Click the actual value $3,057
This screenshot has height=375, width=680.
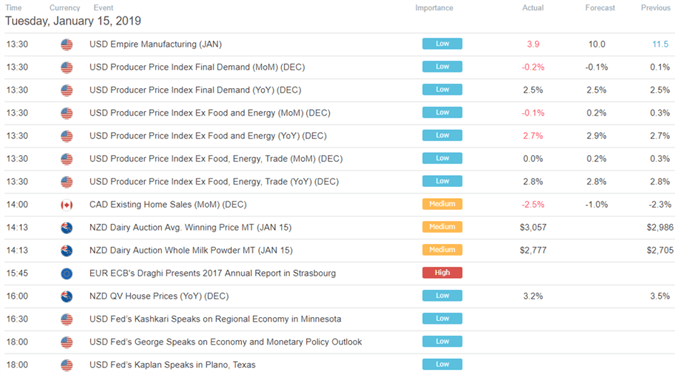pyautogui.click(x=533, y=228)
